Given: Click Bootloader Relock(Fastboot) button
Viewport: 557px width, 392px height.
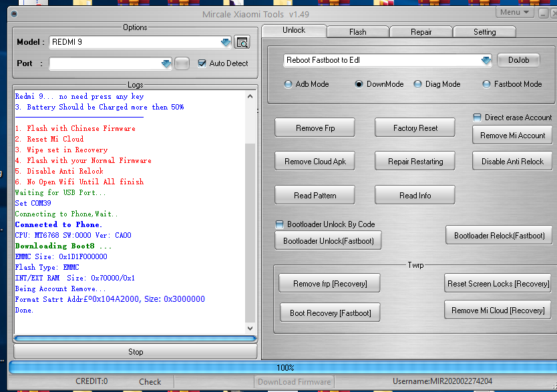Looking at the screenshot, I should [499, 236].
